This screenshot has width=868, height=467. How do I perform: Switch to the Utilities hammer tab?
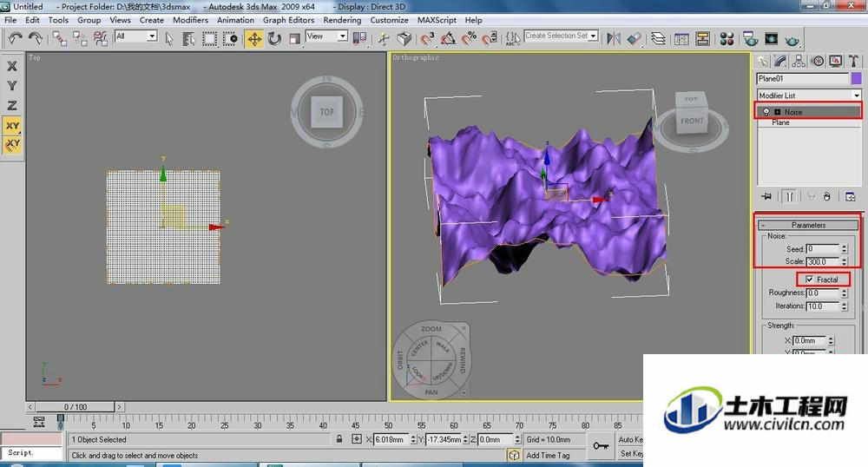tap(853, 60)
